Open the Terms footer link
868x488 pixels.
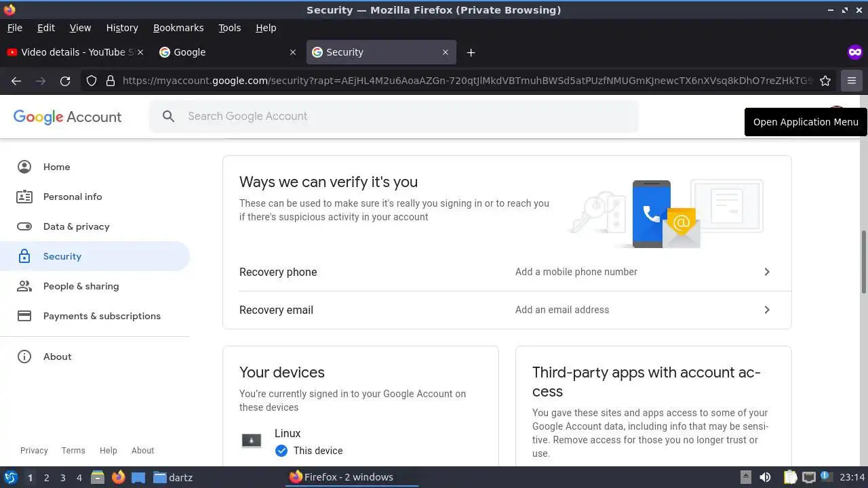click(73, 451)
